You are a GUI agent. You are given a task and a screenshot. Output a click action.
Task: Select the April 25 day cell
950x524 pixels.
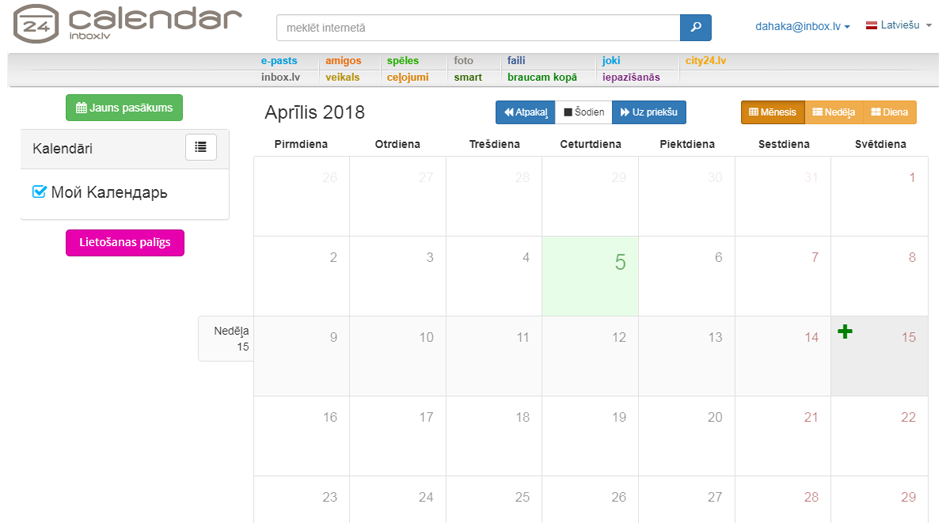point(494,500)
